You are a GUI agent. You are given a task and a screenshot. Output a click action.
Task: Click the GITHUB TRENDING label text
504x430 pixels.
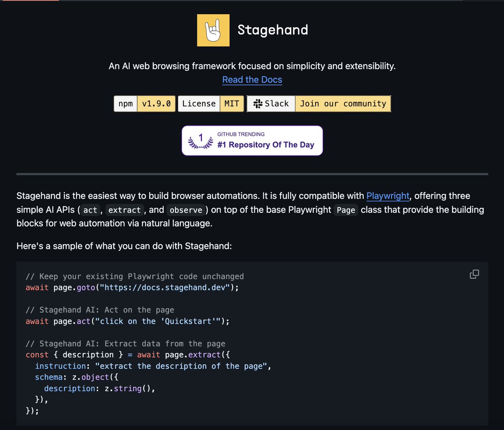[241, 134]
